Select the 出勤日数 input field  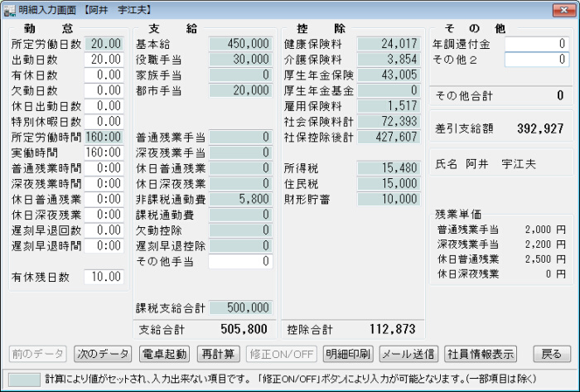pyautogui.click(x=104, y=60)
